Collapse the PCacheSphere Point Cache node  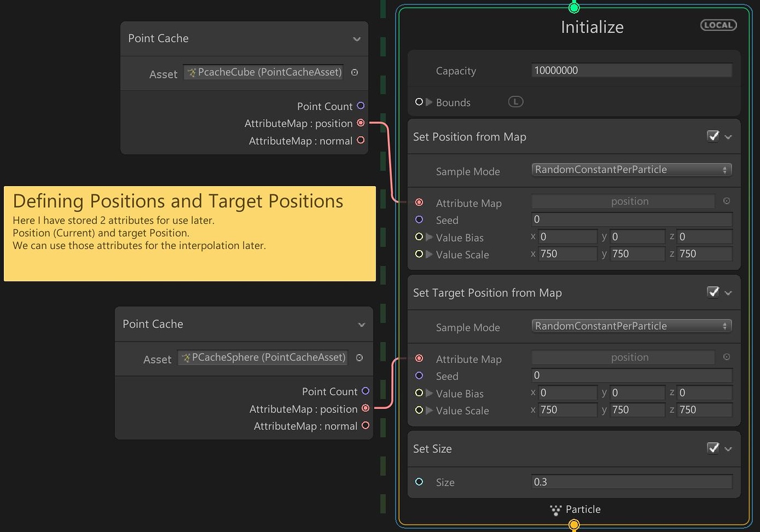pos(362,325)
